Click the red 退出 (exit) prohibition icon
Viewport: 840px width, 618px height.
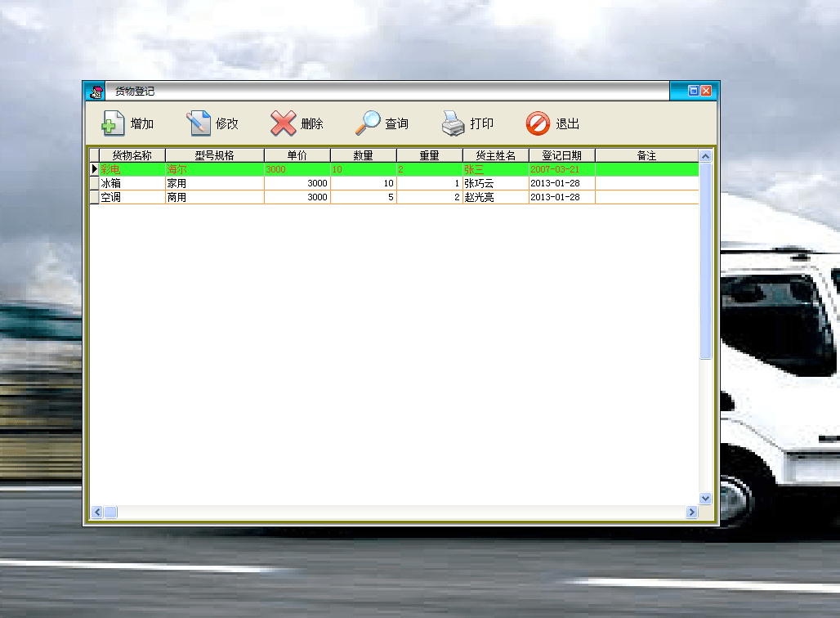[x=538, y=123]
